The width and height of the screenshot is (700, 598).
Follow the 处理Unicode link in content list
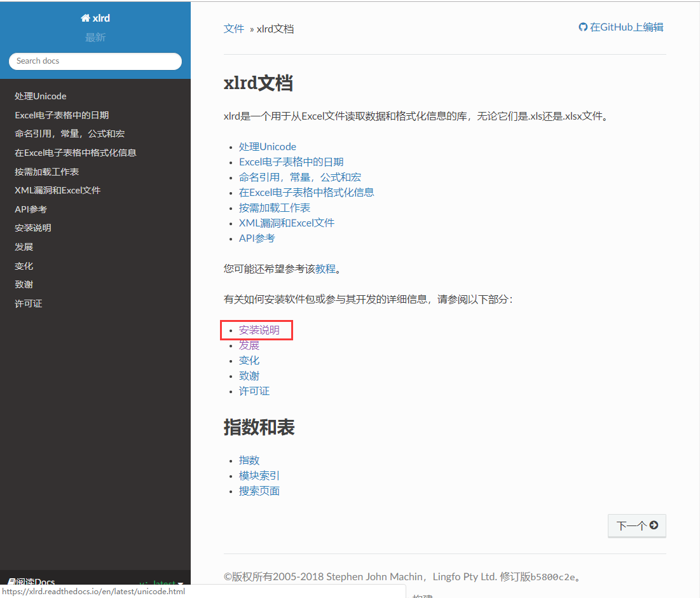tap(268, 146)
